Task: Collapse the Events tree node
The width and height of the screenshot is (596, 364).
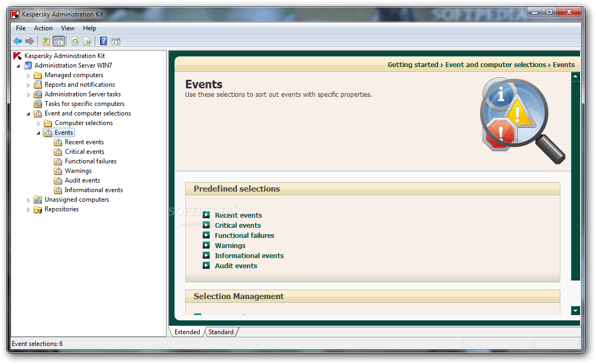Action: [38, 133]
